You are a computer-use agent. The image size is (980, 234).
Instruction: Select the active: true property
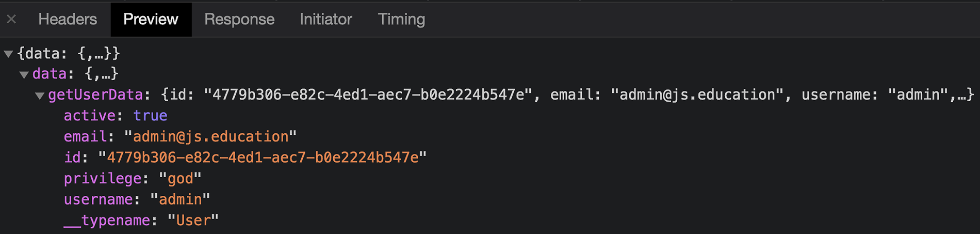(116, 116)
